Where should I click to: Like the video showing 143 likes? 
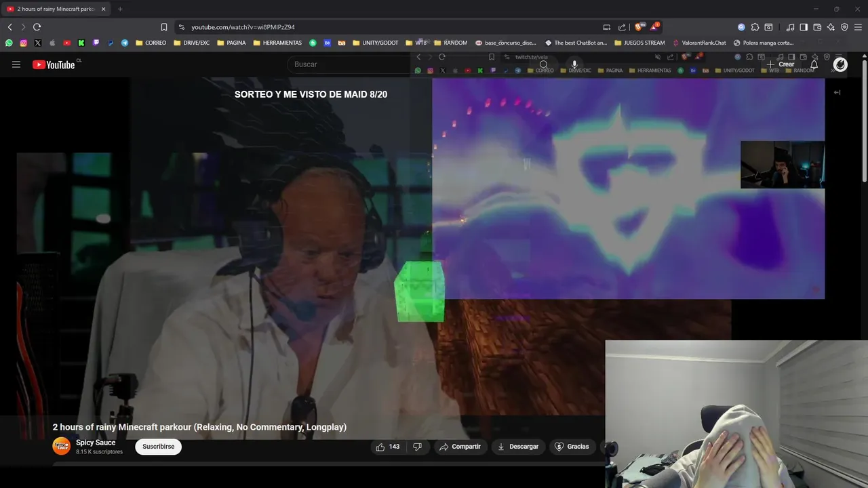pos(387,447)
